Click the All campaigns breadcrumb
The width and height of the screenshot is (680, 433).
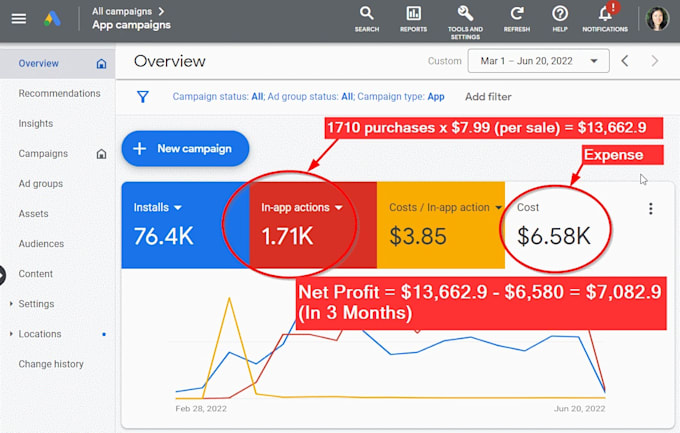coord(122,11)
